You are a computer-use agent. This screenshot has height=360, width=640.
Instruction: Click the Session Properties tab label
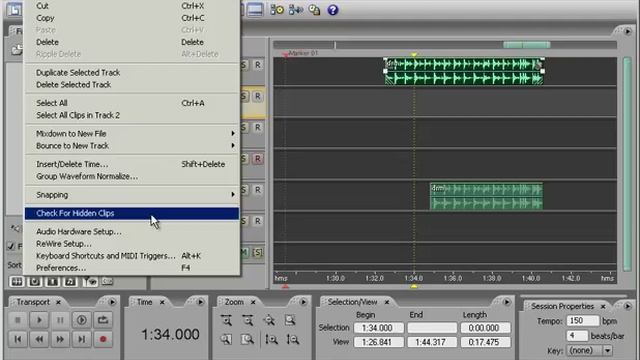[562, 306]
